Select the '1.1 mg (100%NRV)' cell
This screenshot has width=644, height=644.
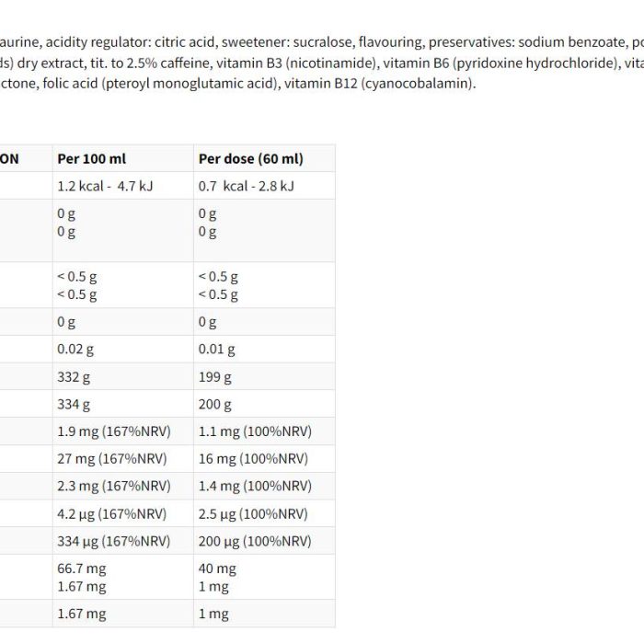[x=264, y=431]
